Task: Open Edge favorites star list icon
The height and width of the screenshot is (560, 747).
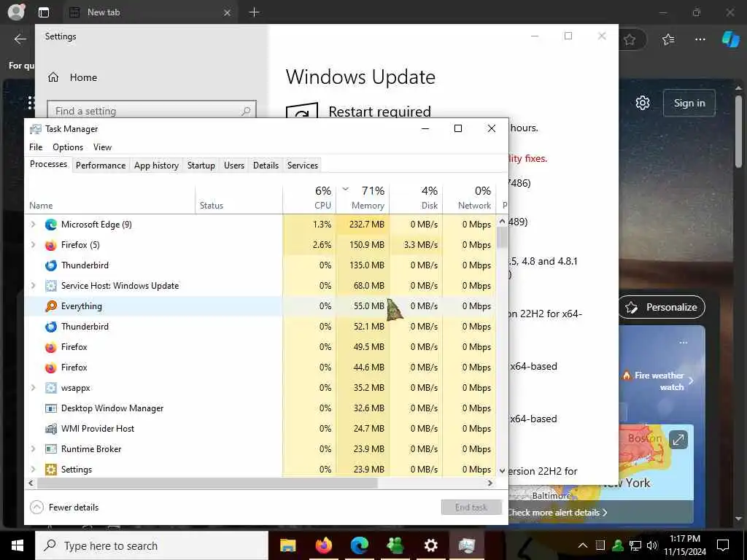Action: click(x=668, y=39)
